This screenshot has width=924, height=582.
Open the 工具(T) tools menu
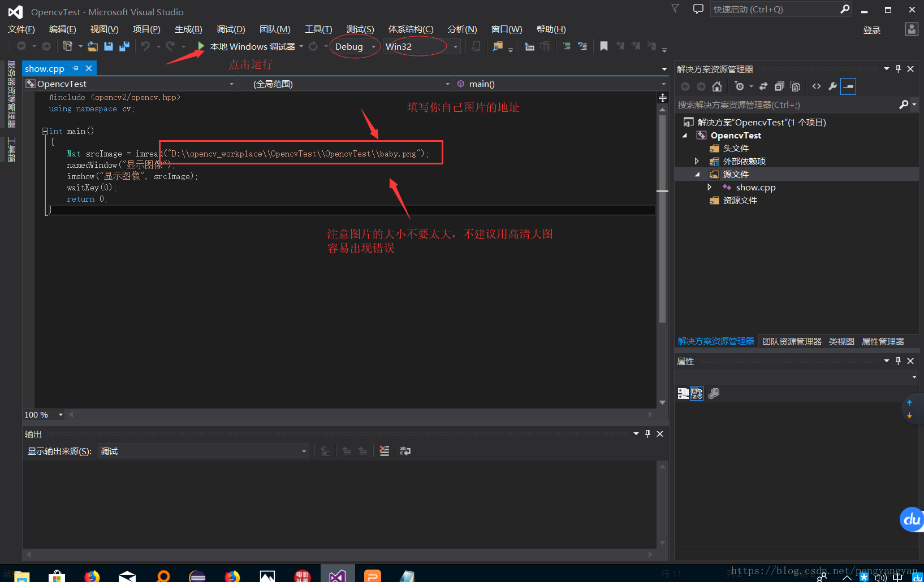(x=318, y=29)
